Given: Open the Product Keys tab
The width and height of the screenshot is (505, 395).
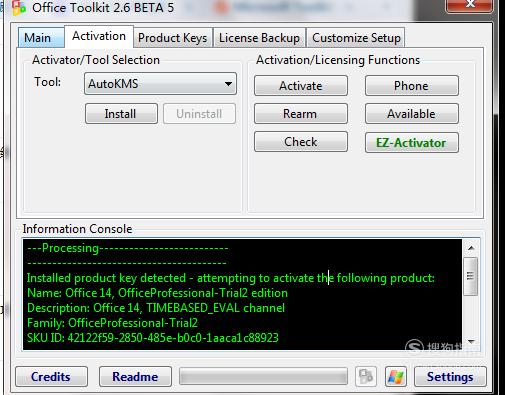Looking at the screenshot, I should tap(173, 38).
